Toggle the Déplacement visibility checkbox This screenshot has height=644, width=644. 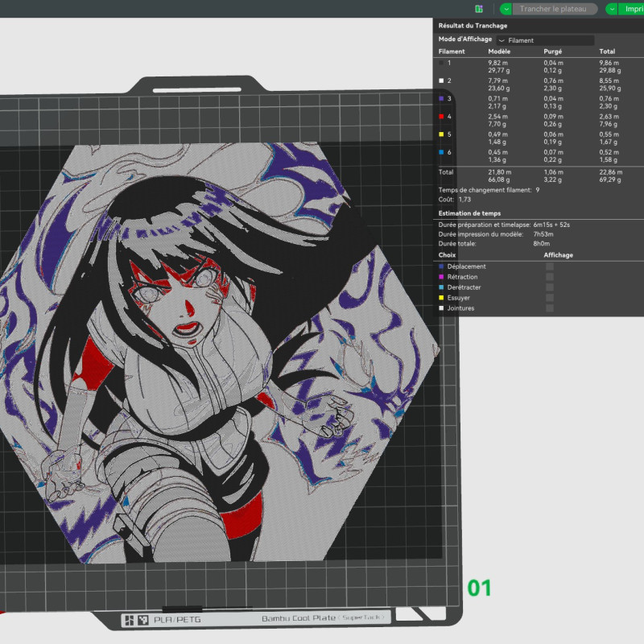click(x=548, y=267)
